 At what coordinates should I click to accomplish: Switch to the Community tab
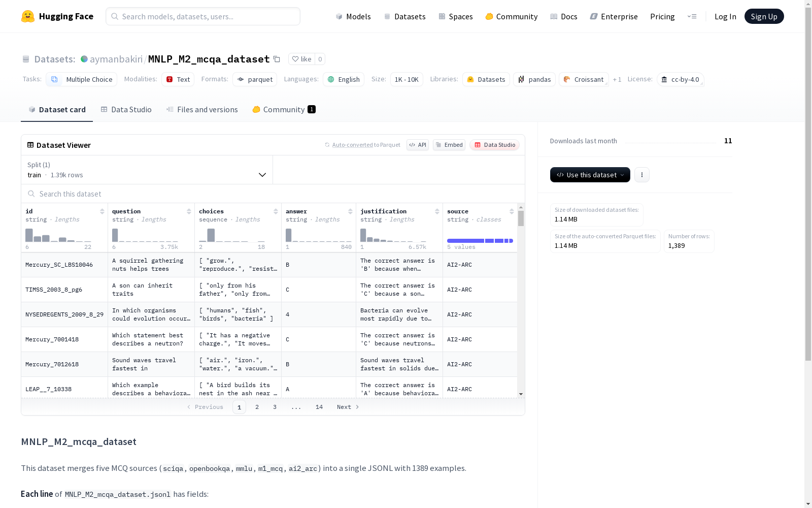[284, 109]
